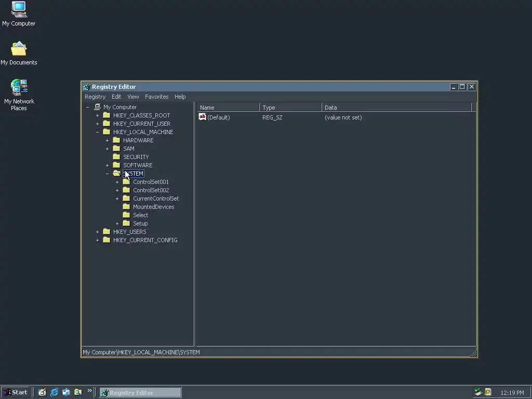This screenshot has width=532, height=399.
Task: Click the Setup folder icon
Action: click(126, 223)
